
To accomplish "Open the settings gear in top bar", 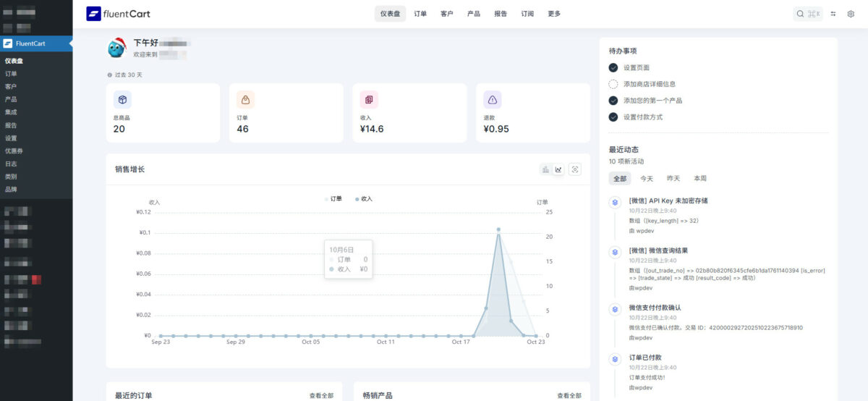I will [851, 14].
